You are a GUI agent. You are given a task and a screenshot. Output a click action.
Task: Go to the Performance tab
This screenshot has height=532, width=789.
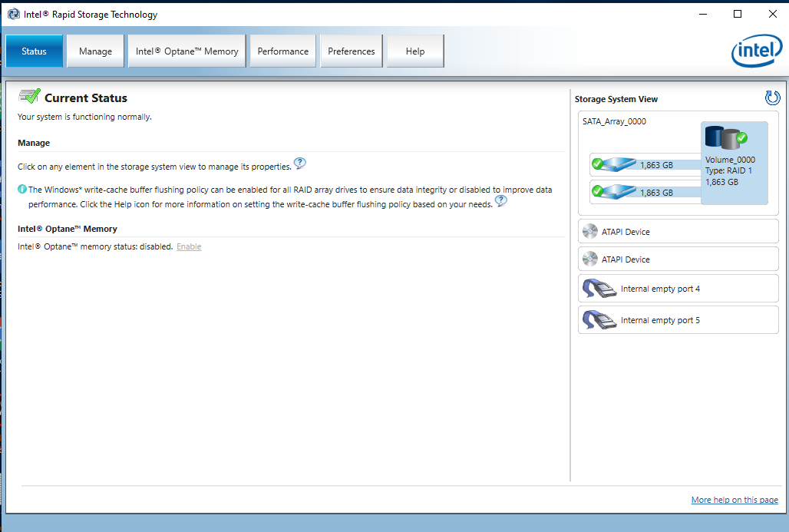tap(282, 51)
